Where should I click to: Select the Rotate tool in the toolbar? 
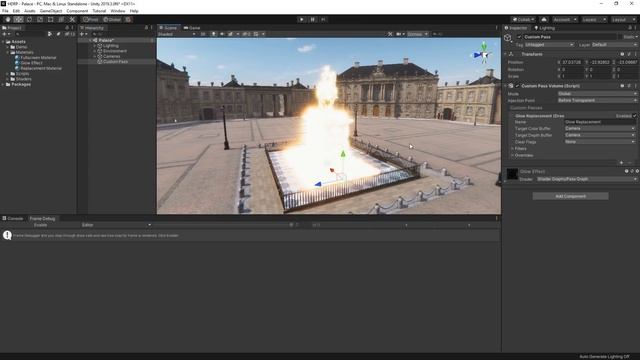tap(29, 19)
